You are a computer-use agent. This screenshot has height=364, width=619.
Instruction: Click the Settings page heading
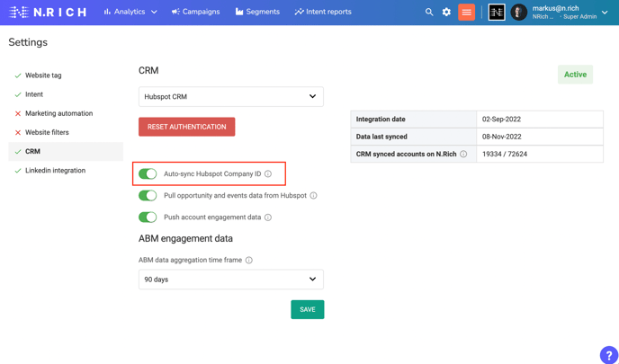(x=28, y=42)
